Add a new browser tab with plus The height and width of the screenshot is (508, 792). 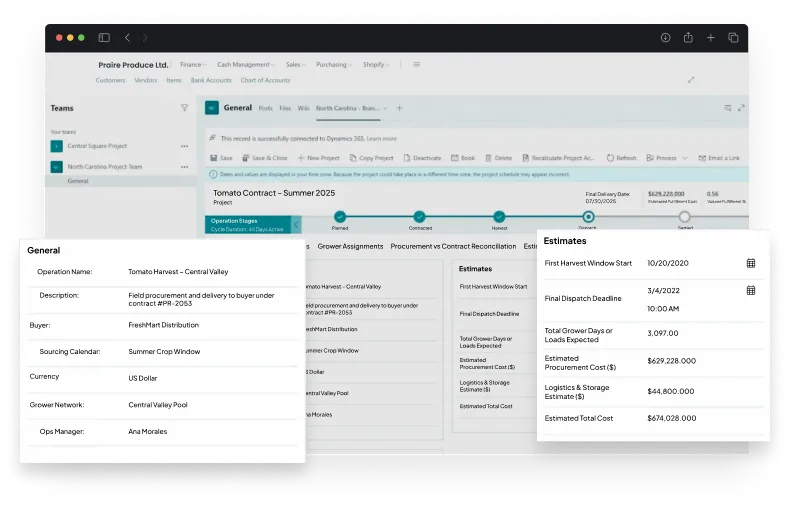tap(710, 37)
